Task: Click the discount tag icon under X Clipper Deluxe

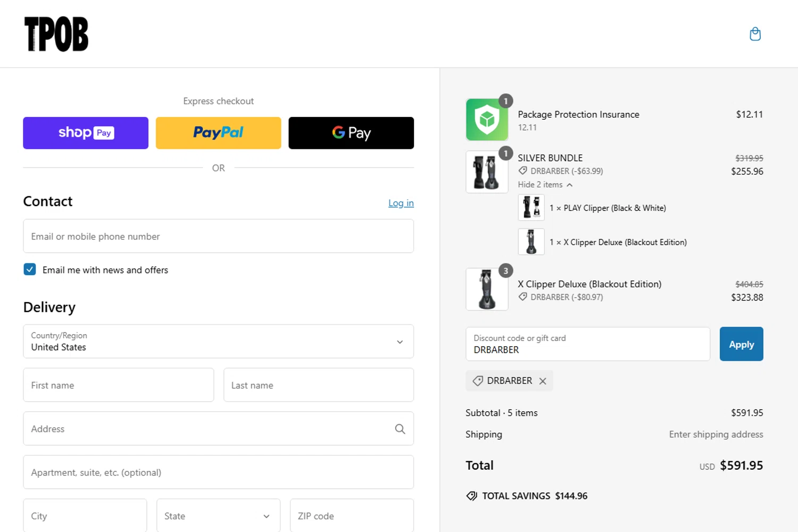Action: (x=523, y=297)
